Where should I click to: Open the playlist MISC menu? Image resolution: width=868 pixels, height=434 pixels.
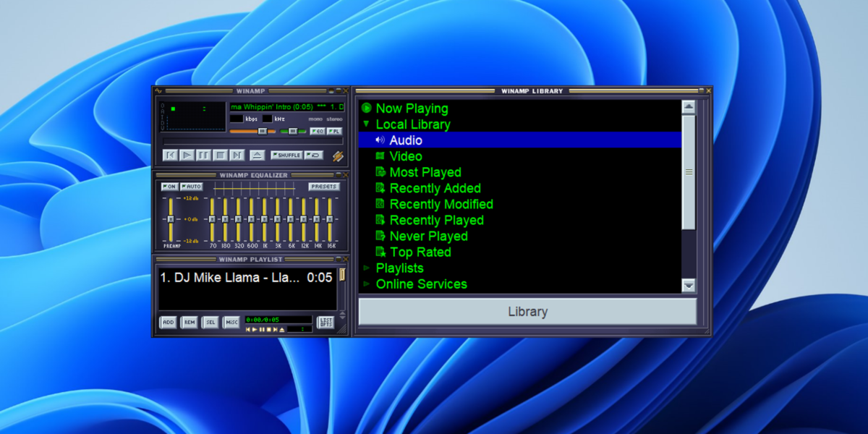tap(231, 322)
